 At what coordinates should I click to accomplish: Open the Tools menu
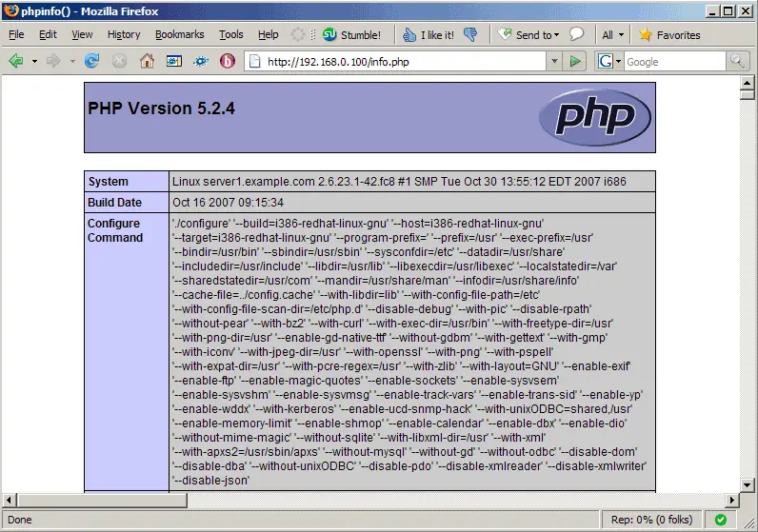231,35
